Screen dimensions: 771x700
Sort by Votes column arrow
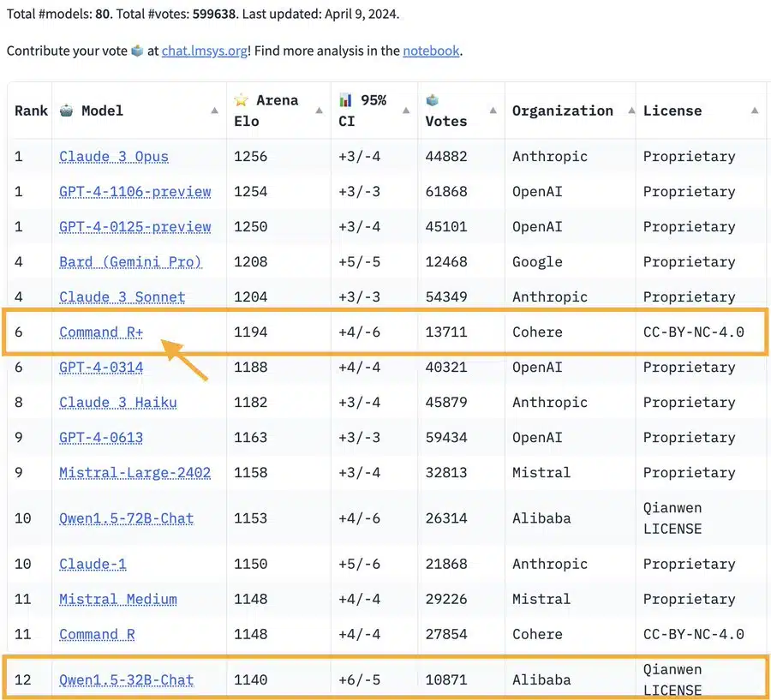493,111
